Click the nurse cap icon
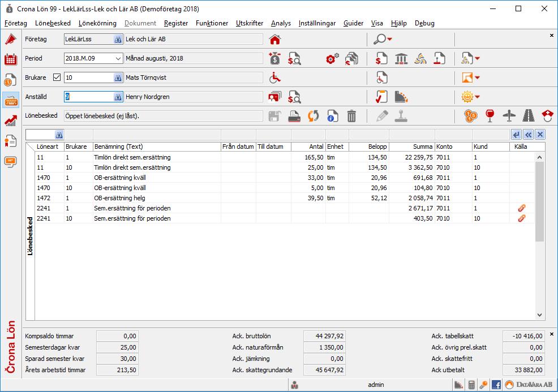This screenshot has height=392, width=558. [x=548, y=116]
